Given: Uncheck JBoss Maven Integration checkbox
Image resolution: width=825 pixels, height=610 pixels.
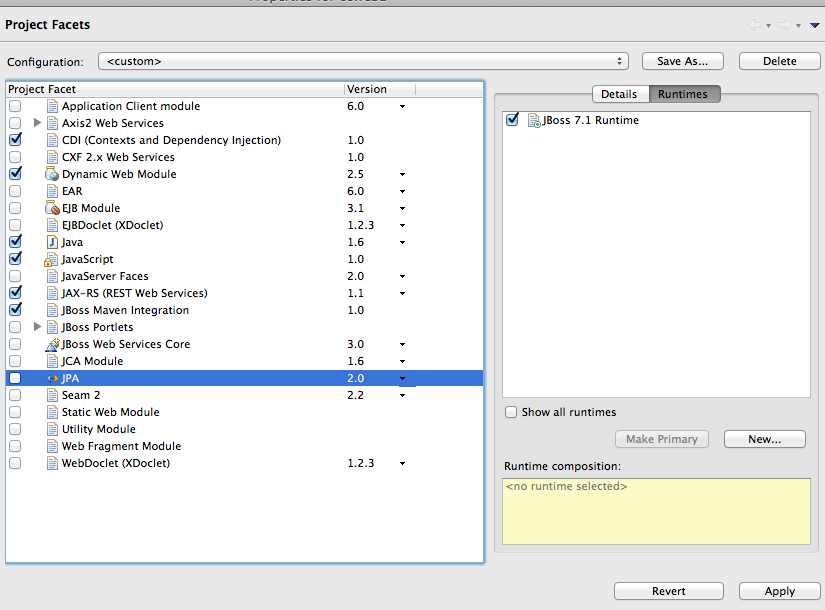Looking at the screenshot, I should coord(15,310).
